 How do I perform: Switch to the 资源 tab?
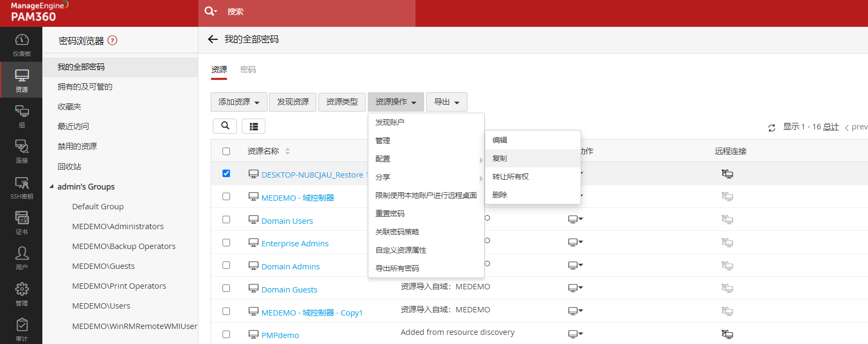219,70
